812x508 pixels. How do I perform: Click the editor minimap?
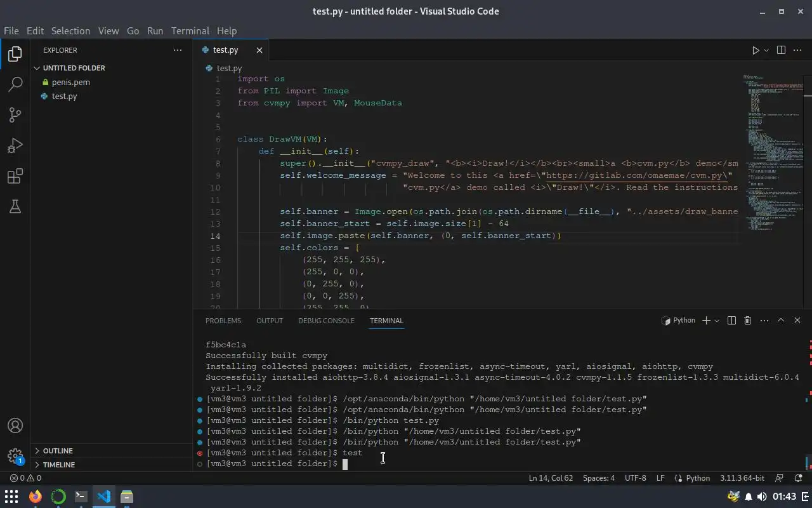[x=773, y=152]
